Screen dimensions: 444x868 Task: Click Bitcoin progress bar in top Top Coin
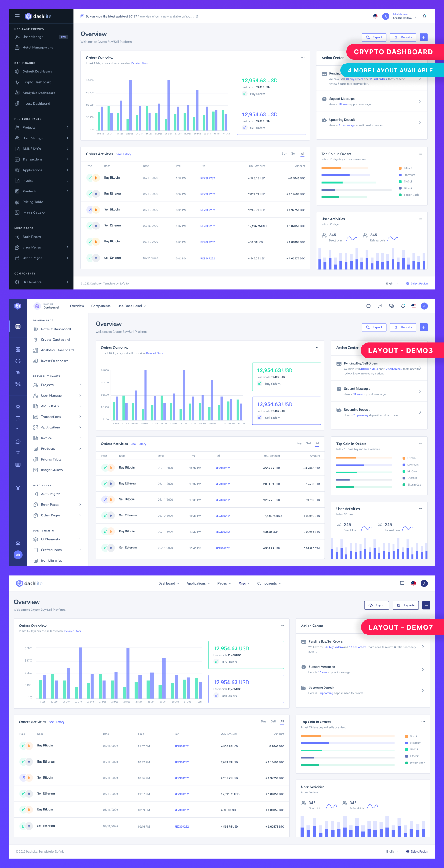345,168
